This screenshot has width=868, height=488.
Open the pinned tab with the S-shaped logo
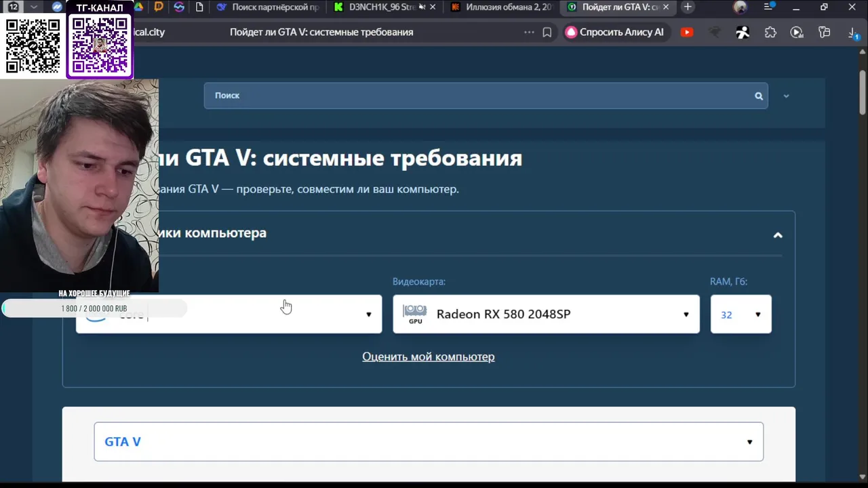pyautogui.click(x=179, y=7)
